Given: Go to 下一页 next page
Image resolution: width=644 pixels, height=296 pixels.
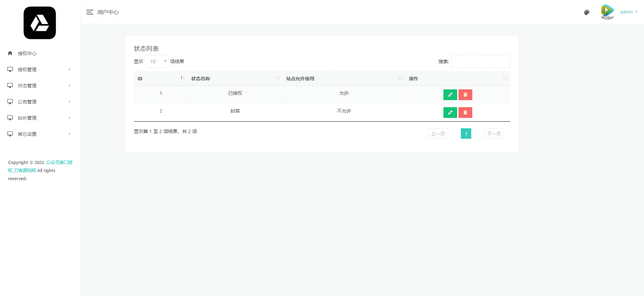Looking at the screenshot, I should point(494,134).
